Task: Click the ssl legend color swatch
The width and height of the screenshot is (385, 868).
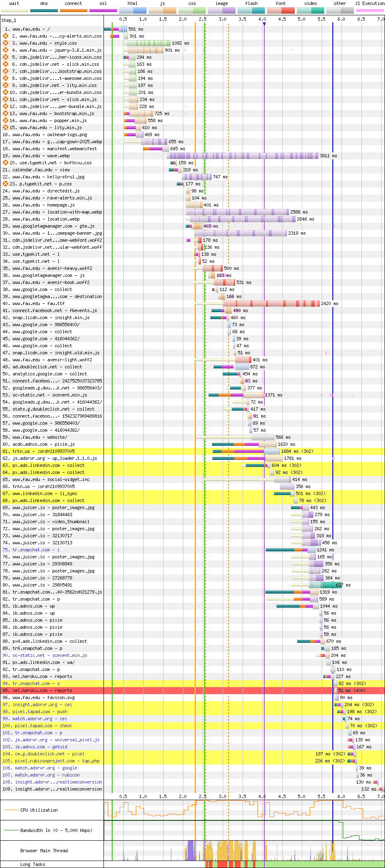Action: point(103,10)
